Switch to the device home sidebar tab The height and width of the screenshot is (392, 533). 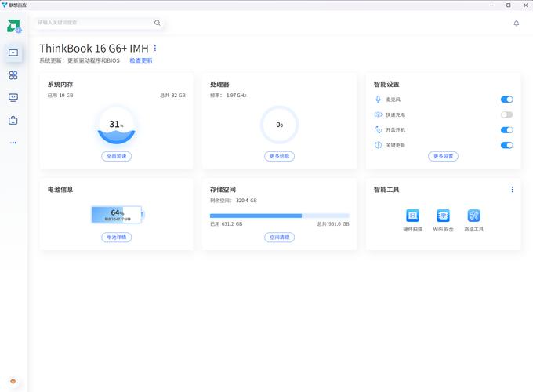point(13,53)
